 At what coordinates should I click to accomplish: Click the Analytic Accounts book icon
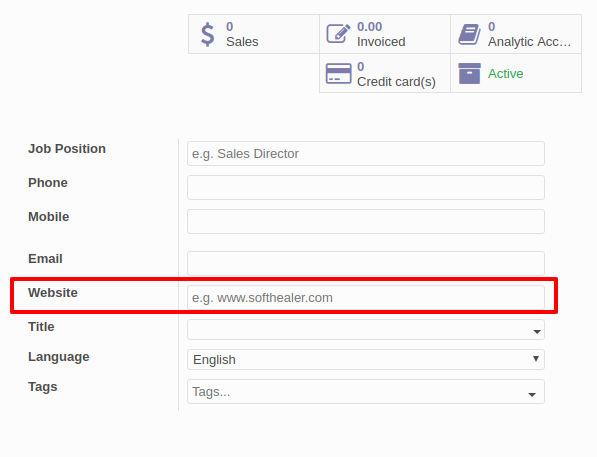click(x=469, y=34)
